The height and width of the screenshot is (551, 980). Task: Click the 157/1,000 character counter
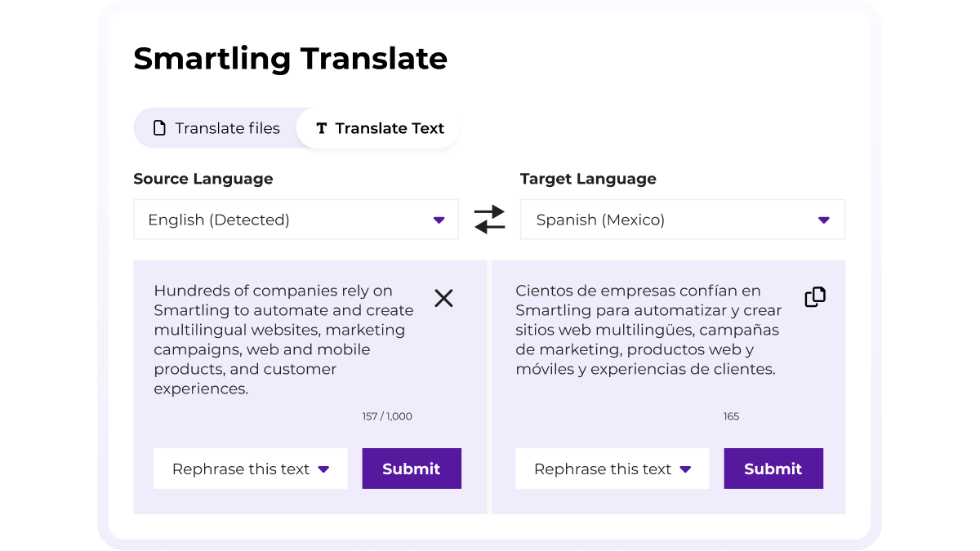tap(388, 415)
